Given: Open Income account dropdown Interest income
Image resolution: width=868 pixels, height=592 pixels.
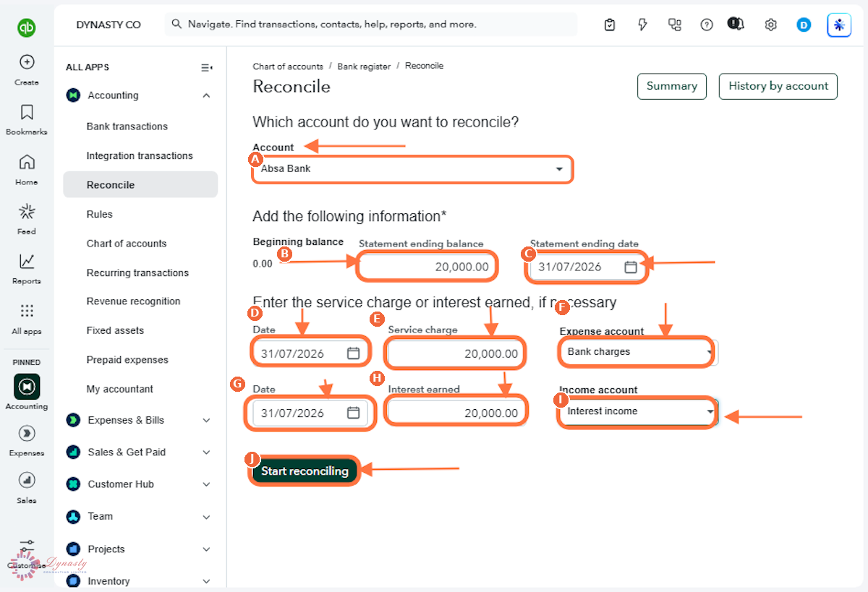Looking at the screenshot, I should 639,411.
